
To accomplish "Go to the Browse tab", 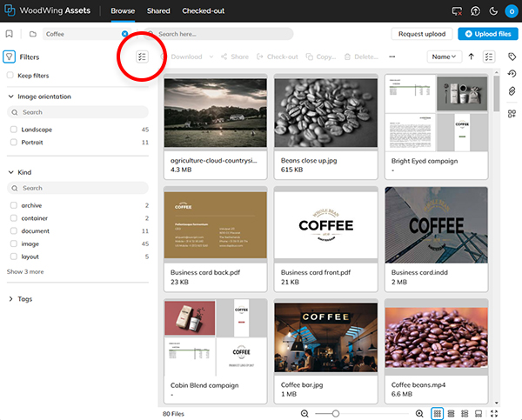I will tap(123, 11).
